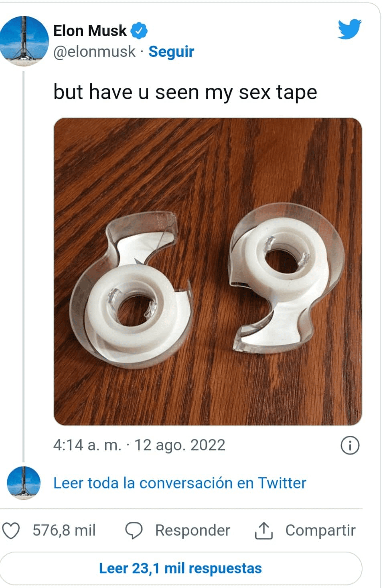Image resolution: width=383 pixels, height=588 pixels.
Task: Click the reply speech bubble icon
Action: coord(134,530)
